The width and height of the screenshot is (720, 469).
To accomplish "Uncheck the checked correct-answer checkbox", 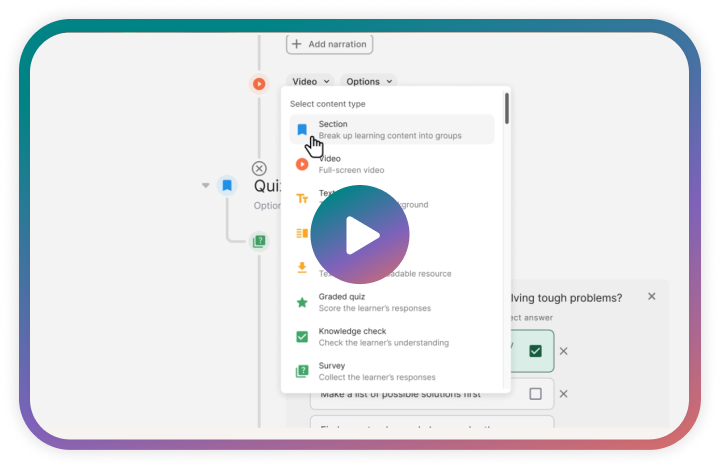I will [535, 351].
